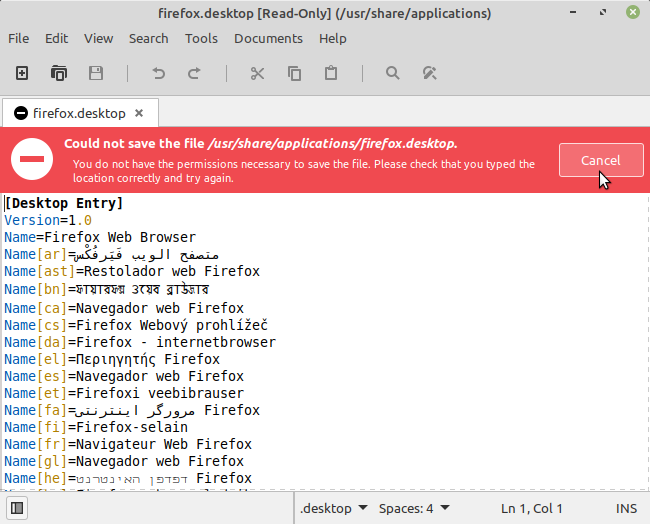This screenshot has height=524, width=650.
Task: Copy selection with copy icon
Action: [294, 73]
